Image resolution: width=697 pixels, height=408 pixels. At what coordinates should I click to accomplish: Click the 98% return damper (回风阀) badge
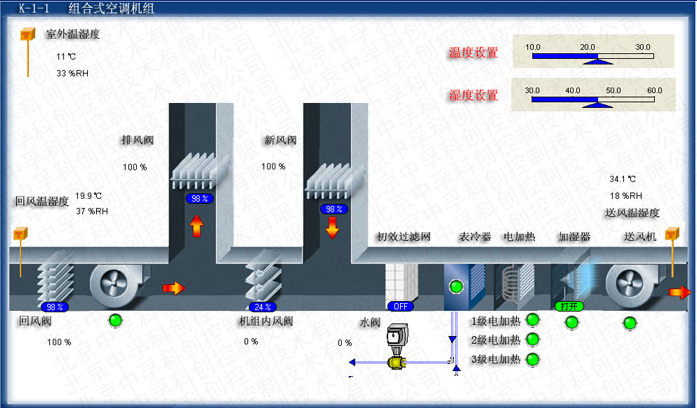tap(53, 306)
